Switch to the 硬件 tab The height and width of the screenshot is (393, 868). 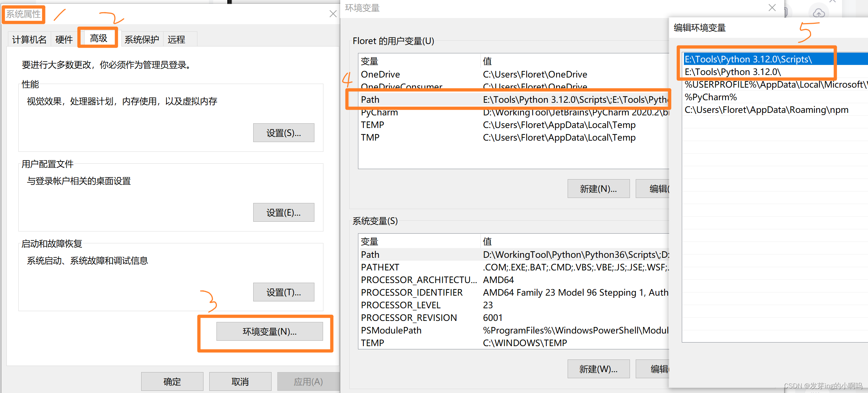64,39
